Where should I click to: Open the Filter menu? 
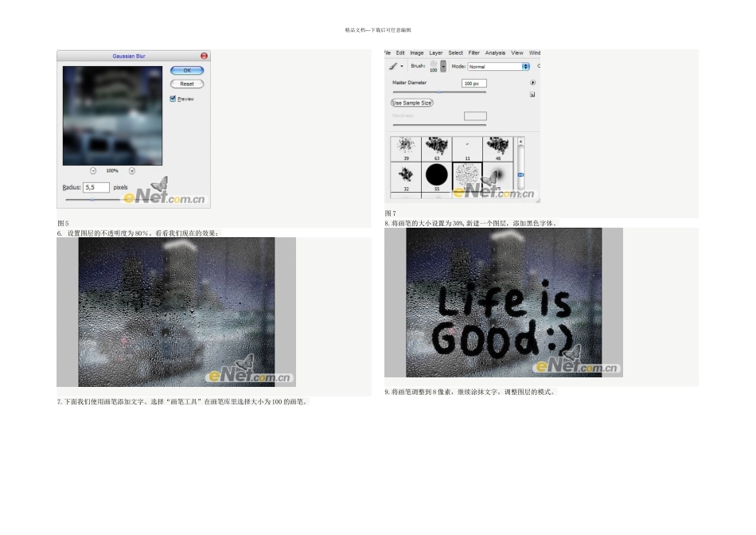pos(474,53)
